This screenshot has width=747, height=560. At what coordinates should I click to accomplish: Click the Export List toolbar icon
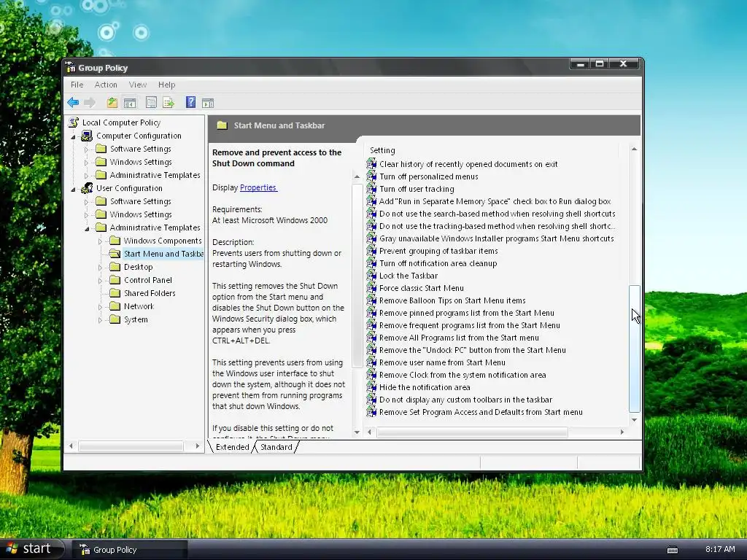tap(169, 102)
